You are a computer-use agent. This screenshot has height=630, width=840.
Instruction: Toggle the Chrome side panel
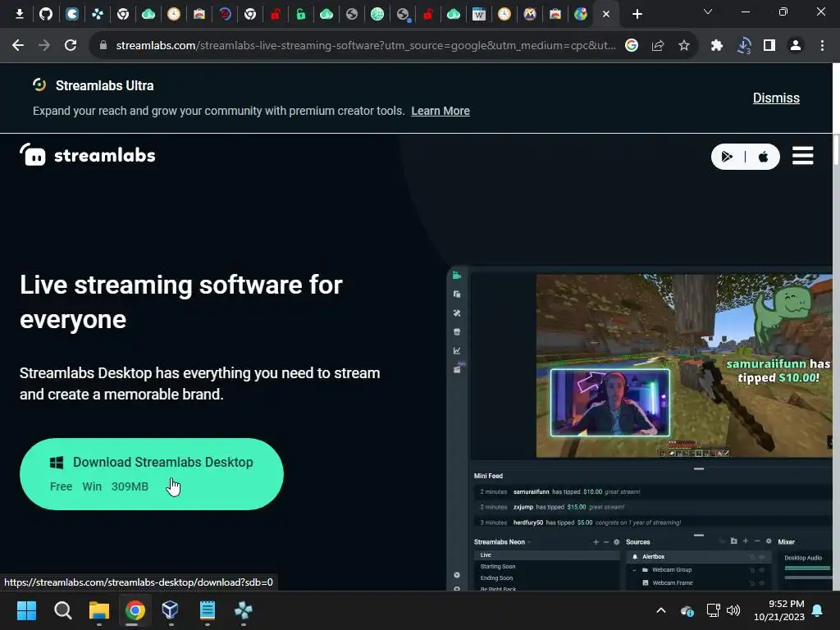pyautogui.click(x=769, y=46)
